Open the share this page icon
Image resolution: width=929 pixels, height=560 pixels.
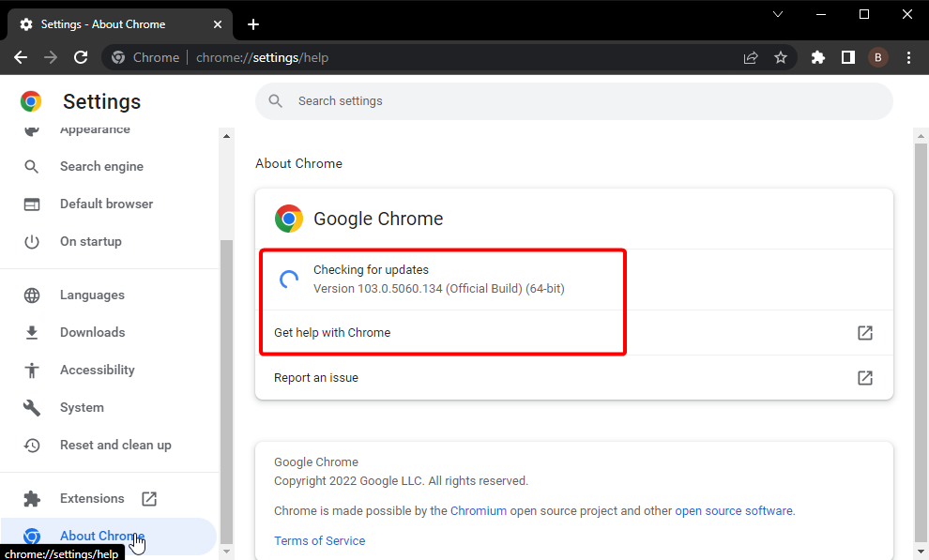click(751, 57)
